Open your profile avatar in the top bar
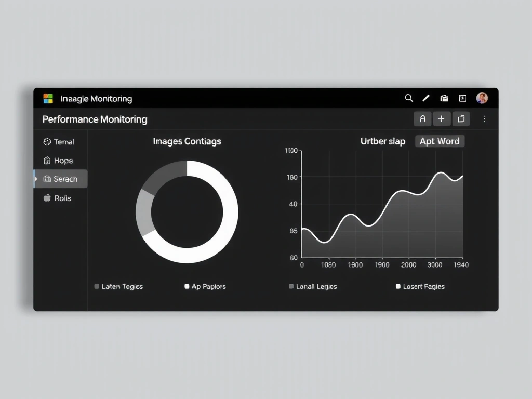This screenshot has width=532, height=399. [x=482, y=98]
